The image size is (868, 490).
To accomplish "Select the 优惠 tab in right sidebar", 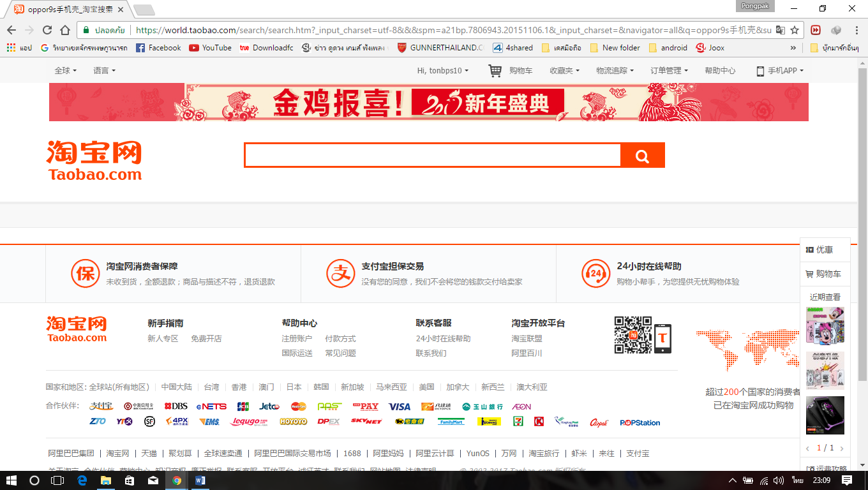I will coord(825,249).
